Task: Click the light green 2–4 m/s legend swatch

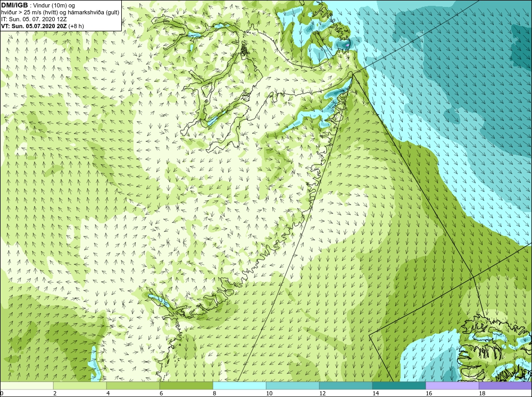Action: coord(80,385)
